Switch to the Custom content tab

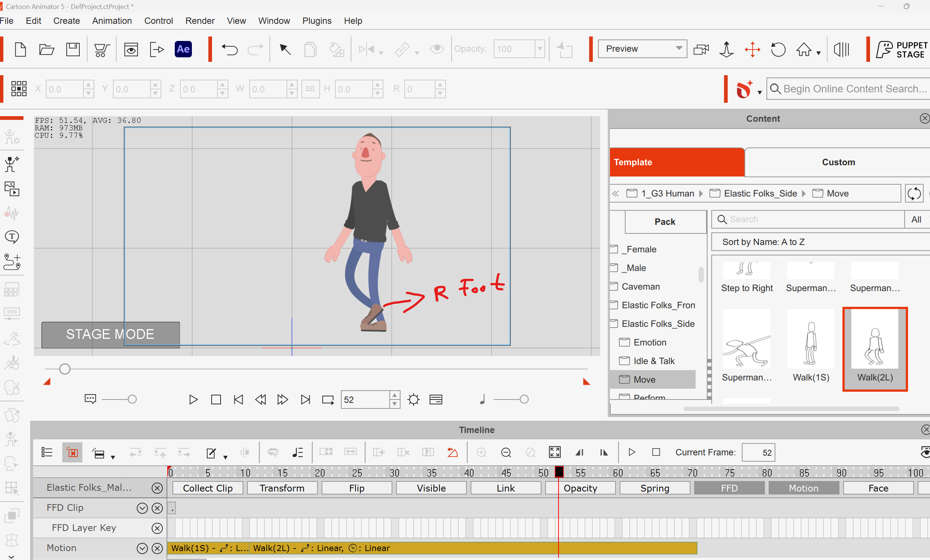pos(838,162)
